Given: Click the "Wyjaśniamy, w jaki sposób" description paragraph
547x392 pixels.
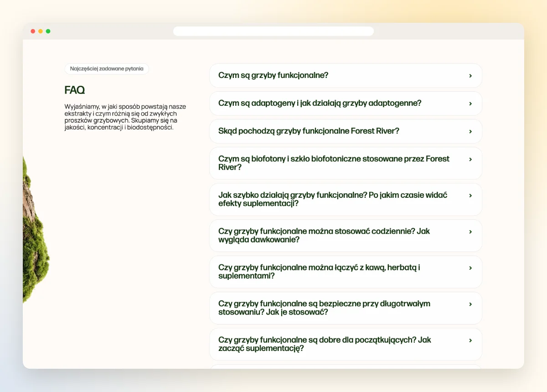Looking at the screenshot, I should 125,117.
